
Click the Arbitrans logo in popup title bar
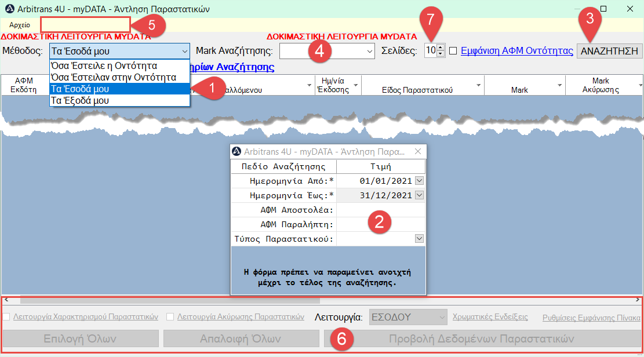click(237, 152)
